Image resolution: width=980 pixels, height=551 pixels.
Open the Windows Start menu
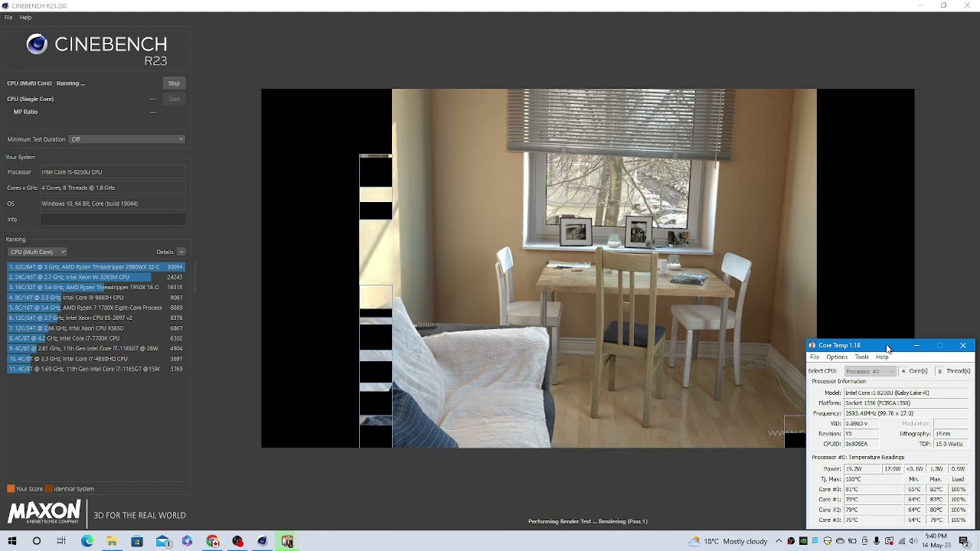12,541
